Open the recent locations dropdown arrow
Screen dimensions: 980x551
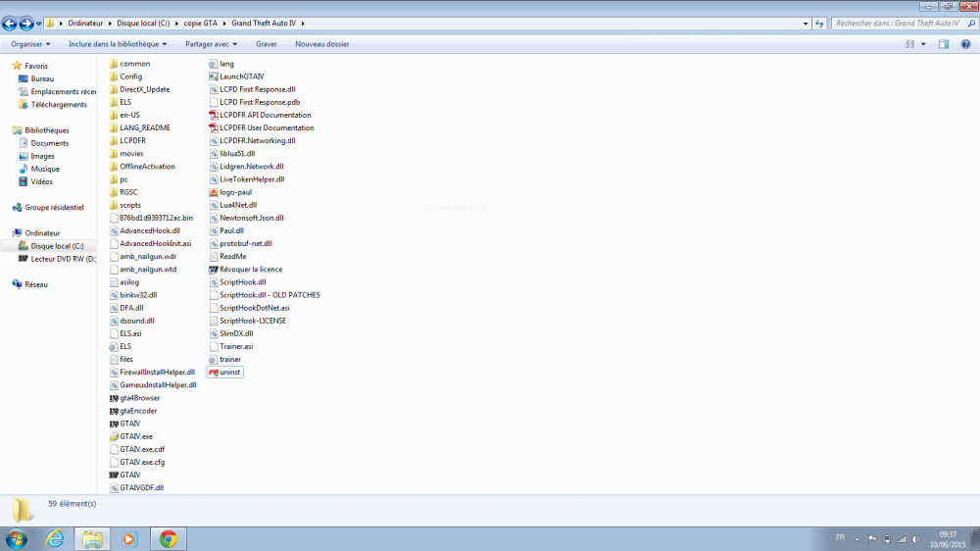click(39, 24)
